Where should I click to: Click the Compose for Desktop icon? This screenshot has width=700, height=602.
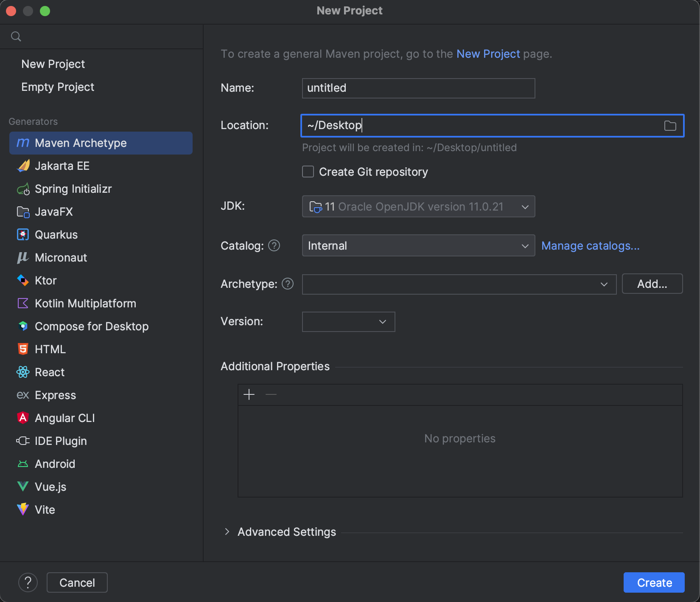pyautogui.click(x=23, y=326)
